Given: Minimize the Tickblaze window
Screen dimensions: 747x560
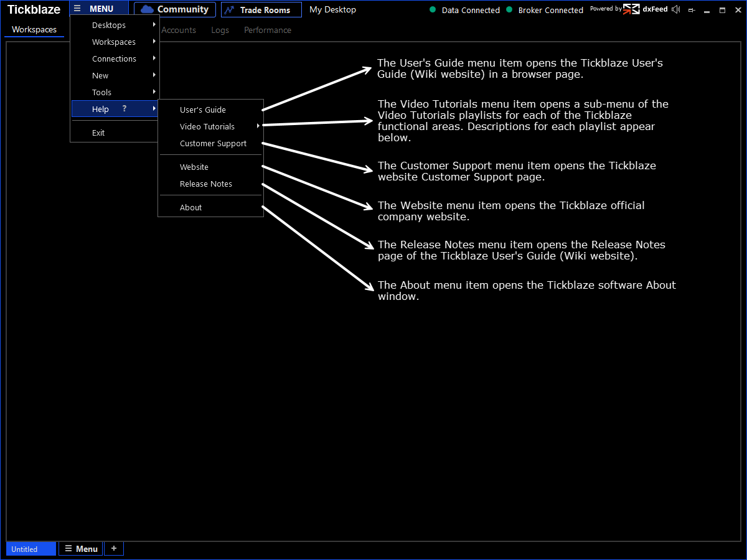Looking at the screenshot, I should click(707, 11).
